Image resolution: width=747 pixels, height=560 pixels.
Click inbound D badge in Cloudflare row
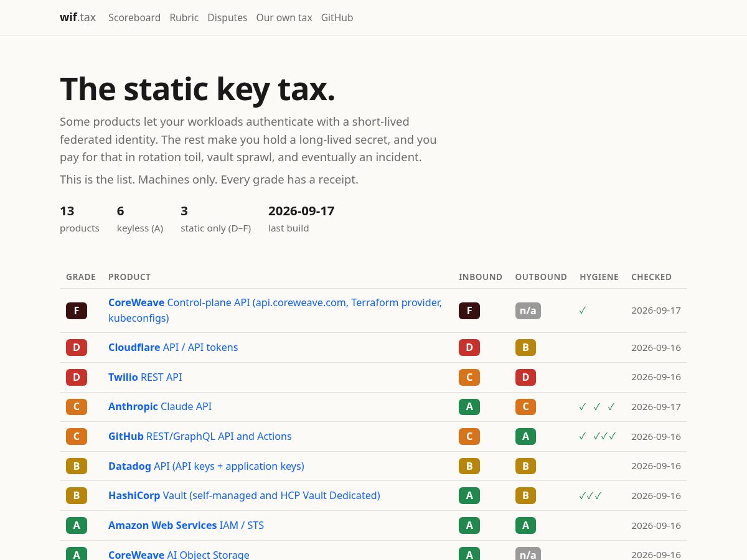(x=469, y=347)
